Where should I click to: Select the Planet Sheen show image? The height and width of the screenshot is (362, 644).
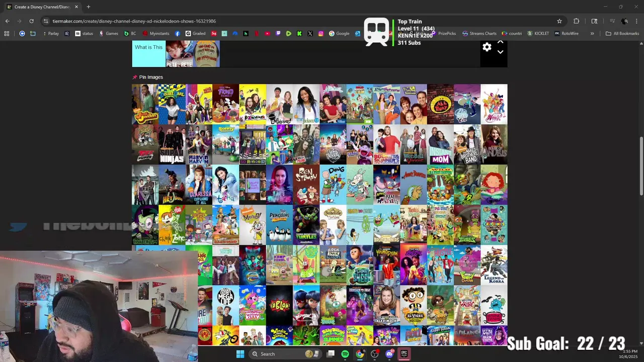360,265
